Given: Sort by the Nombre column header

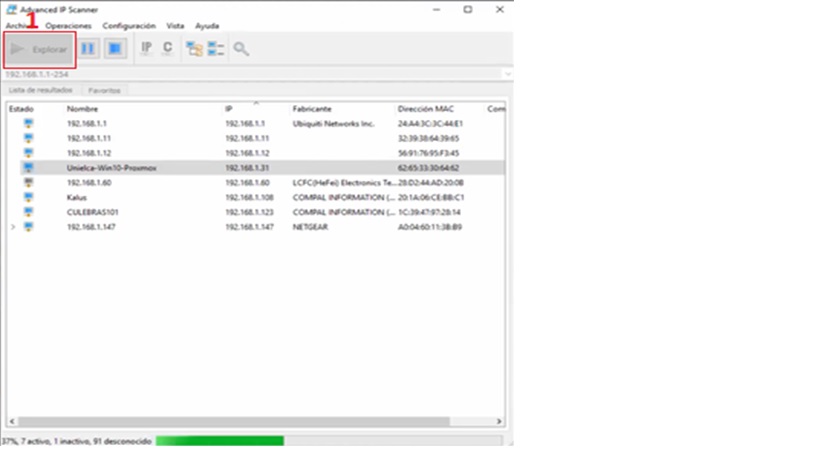Looking at the screenshot, I should click(x=83, y=109).
